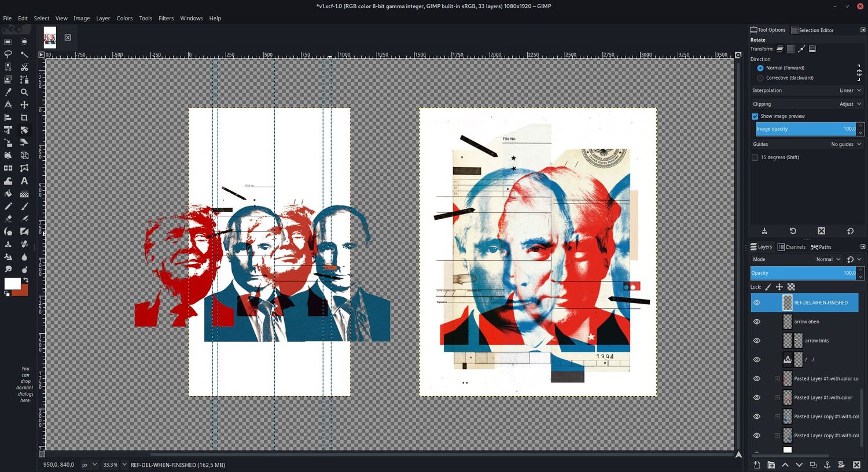Open the Interpolation dropdown

[807, 90]
